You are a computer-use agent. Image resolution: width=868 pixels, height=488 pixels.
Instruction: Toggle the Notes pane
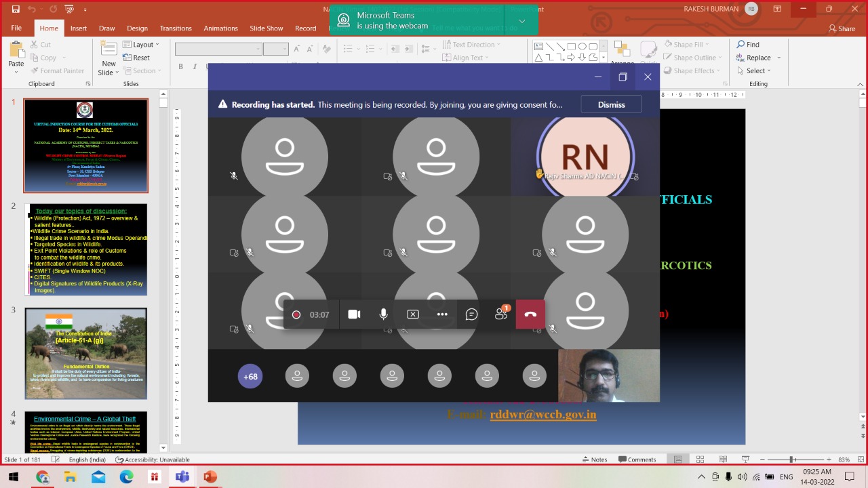(593, 460)
